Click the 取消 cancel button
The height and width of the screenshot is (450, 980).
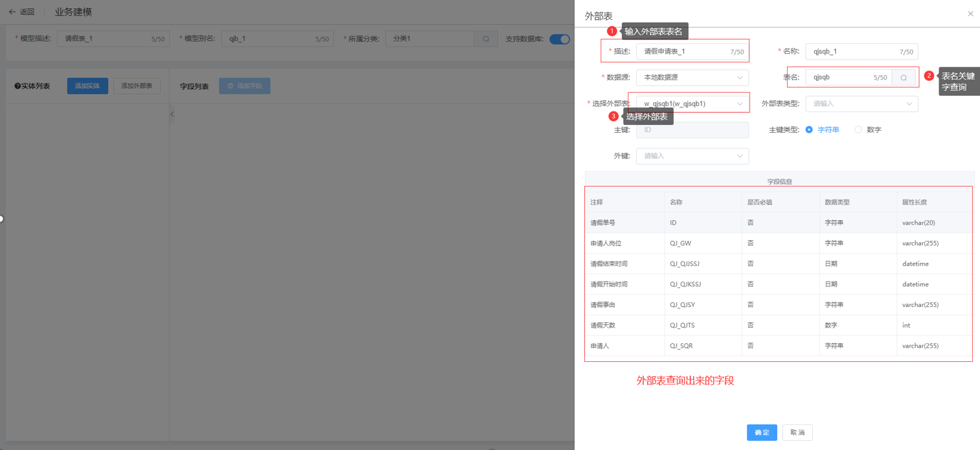tap(797, 433)
